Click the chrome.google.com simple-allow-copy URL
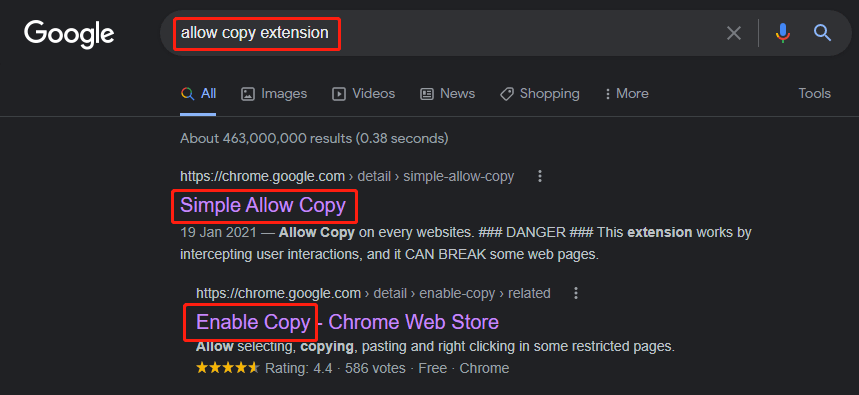This screenshot has width=859, height=395. pyautogui.click(x=347, y=176)
